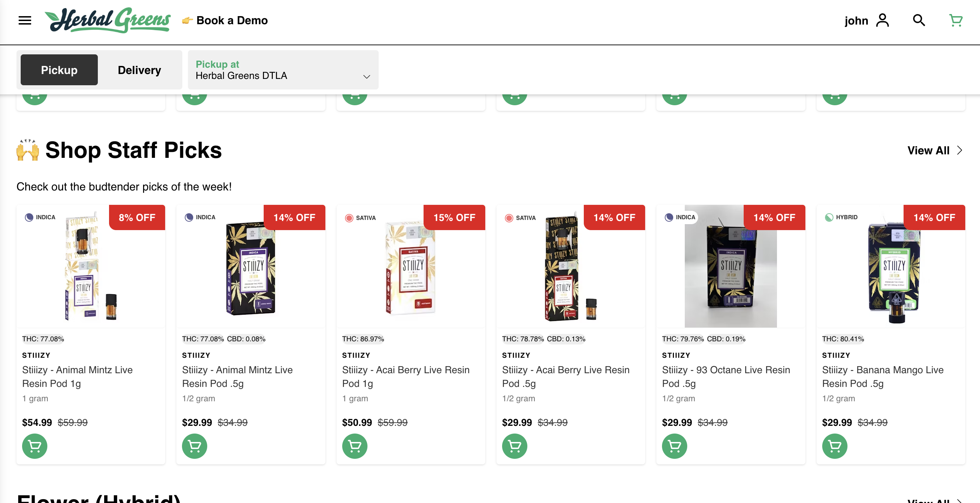Click CBD: 0.13% label
980x503 pixels.
click(x=566, y=339)
